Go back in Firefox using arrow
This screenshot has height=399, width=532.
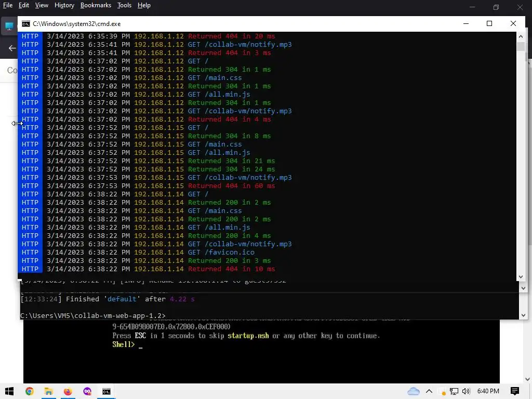pyautogui.click(x=12, y=48)
